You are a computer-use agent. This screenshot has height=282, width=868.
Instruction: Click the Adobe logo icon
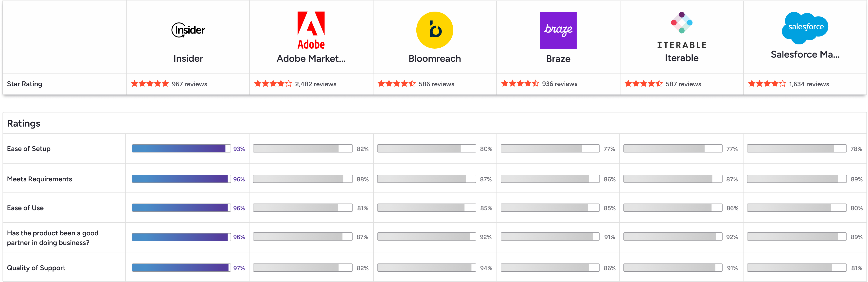click(x=311, y=30)
